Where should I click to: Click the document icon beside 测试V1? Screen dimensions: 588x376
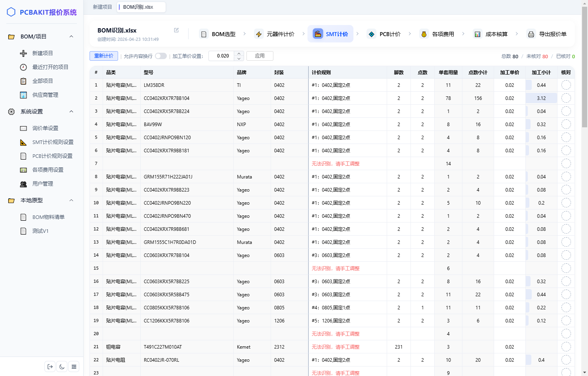pyautogui.click(x=23, y=231)
